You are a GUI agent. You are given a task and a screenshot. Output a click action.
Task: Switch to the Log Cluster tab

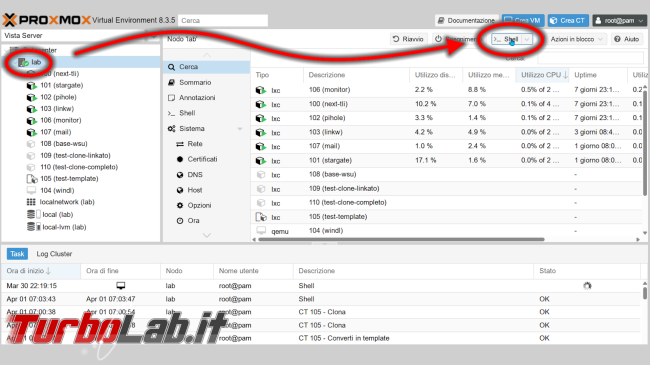[54, 254]
